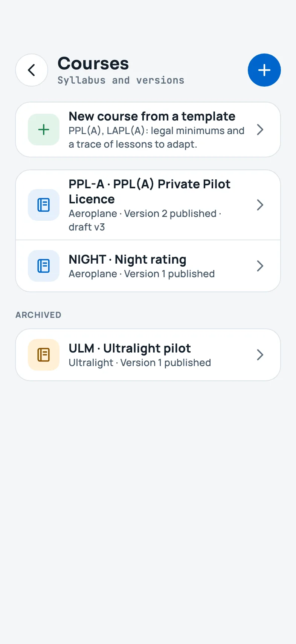Open the NIGHT · Night rating course title
Viewport: 296px width, 644px height.
[x=127, y=259]
